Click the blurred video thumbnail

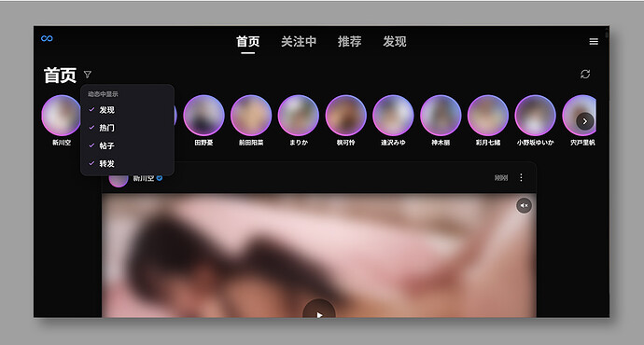(x=318, y=255)
